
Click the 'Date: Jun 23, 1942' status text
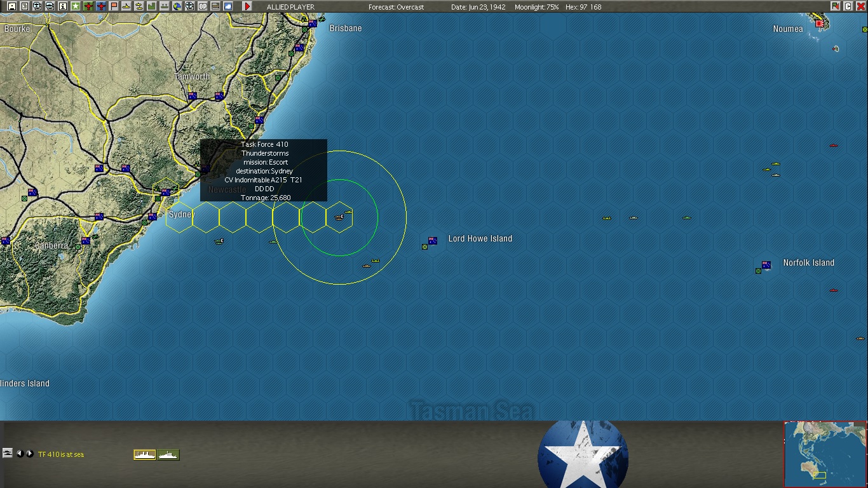[x=478, y=7]
